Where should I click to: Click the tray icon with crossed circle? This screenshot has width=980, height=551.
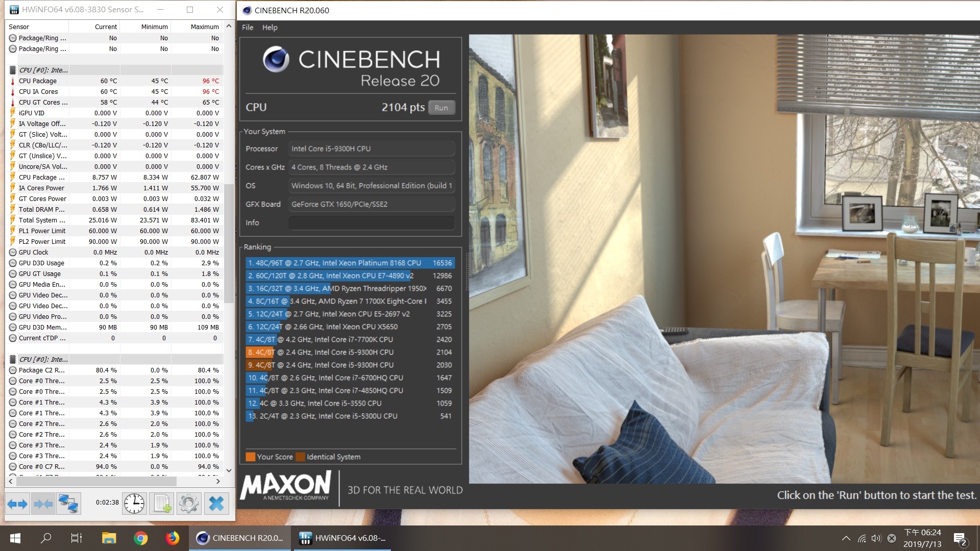(892, 538)
